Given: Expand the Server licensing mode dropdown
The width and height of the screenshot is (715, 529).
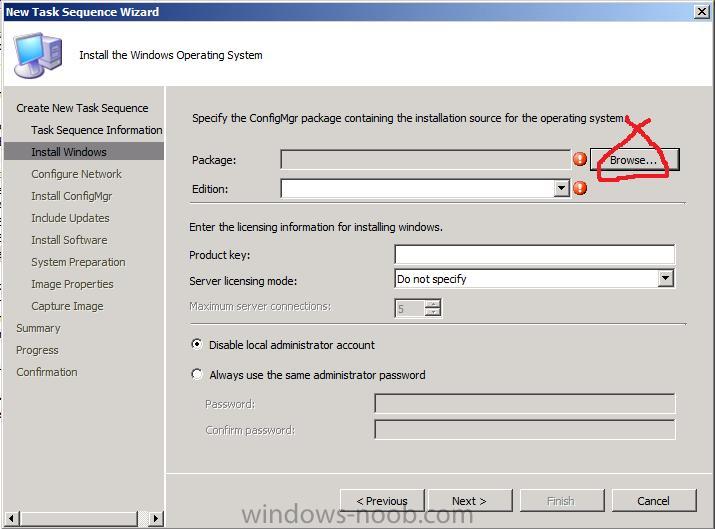Looking at the screenshot, I should pos(665,278).
